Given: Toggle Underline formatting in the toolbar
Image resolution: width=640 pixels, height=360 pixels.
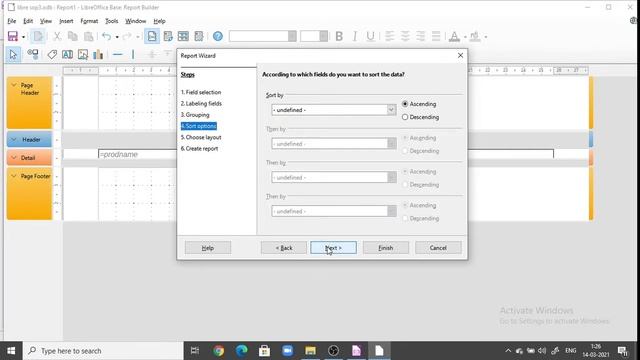Looking at the screenshot, I should (x=370, y=36).
